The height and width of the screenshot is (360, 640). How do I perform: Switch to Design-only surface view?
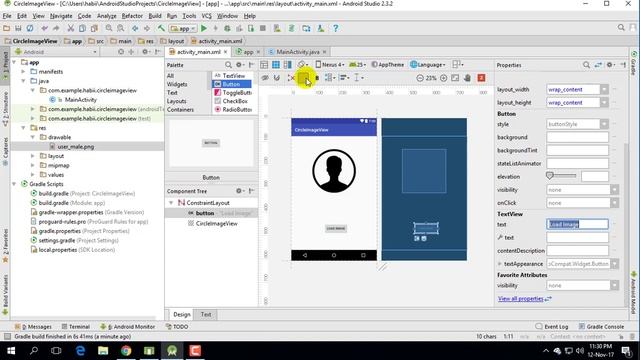click(x=264, y=65)
